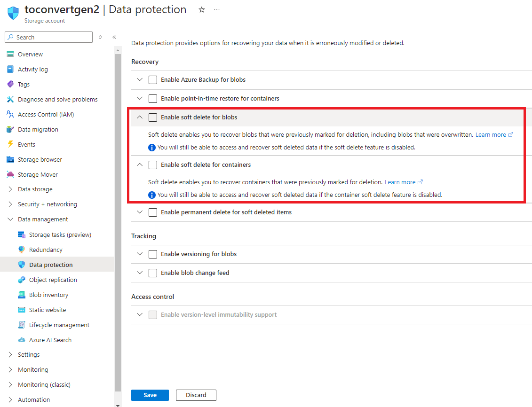Go to Object replication in sidebar
Viewport: 532px width, 407px height.
click(x=53, y=280)
